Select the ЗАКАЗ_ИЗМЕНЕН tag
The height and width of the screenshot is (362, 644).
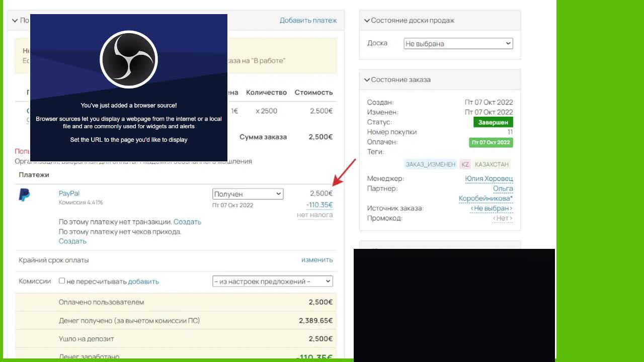click(x=430, y=164)
